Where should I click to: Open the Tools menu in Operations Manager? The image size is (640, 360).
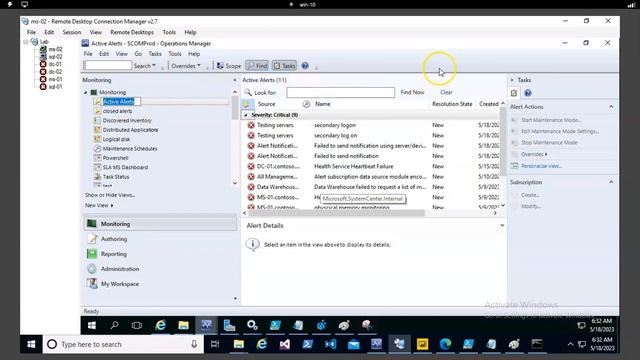(175, 54)
